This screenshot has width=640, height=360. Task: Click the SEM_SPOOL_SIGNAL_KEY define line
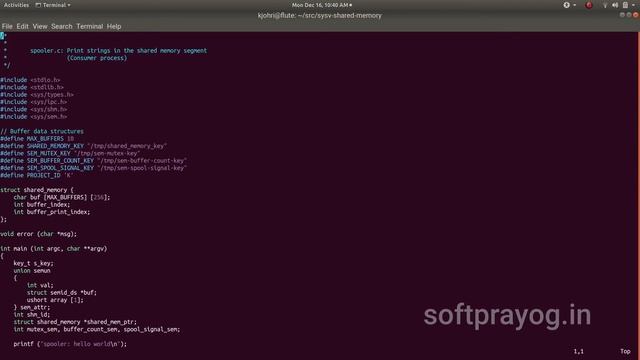(93, 168)
